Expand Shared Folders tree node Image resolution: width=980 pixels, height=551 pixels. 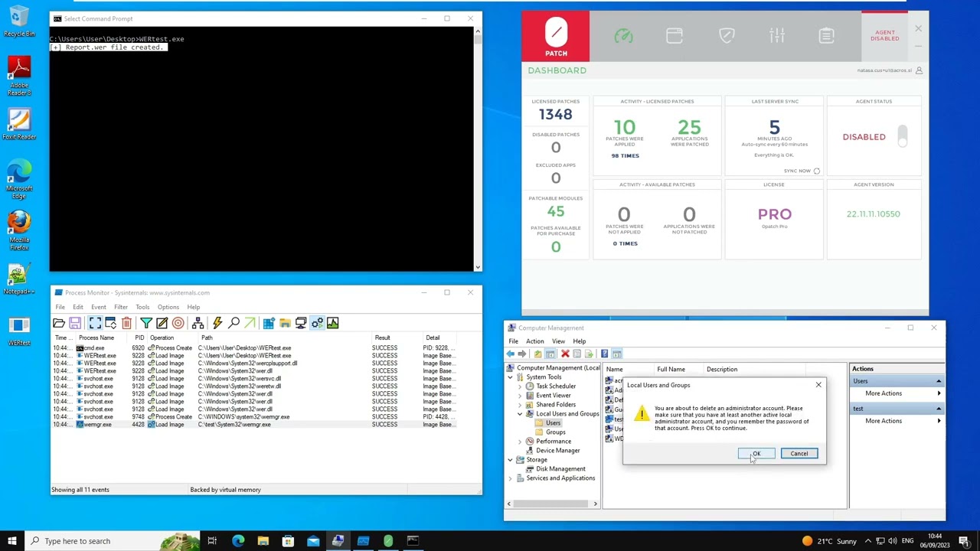click(x=520, y=405)
